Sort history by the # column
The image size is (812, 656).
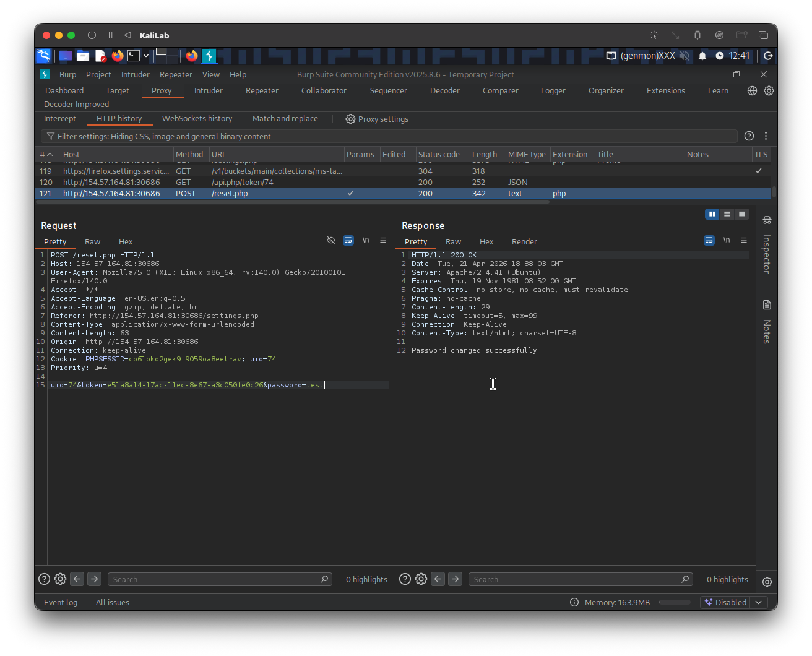click(x=48, y=154)
